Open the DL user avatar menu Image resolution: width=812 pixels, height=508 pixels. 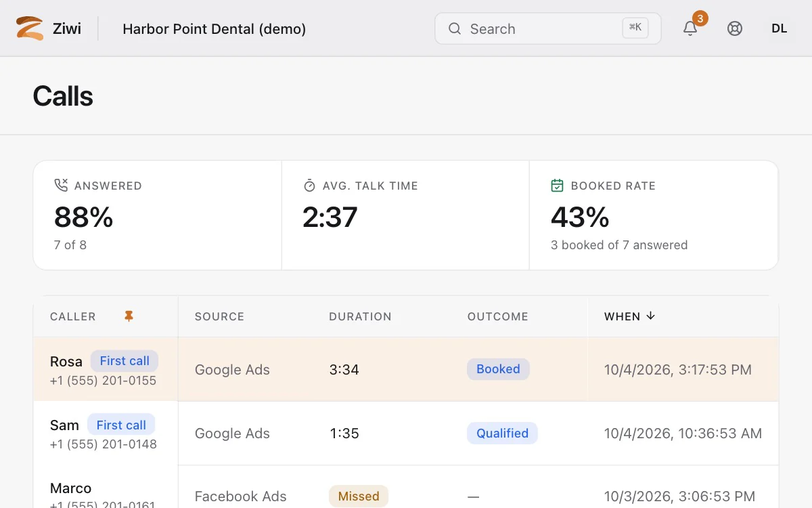(780, 28)
